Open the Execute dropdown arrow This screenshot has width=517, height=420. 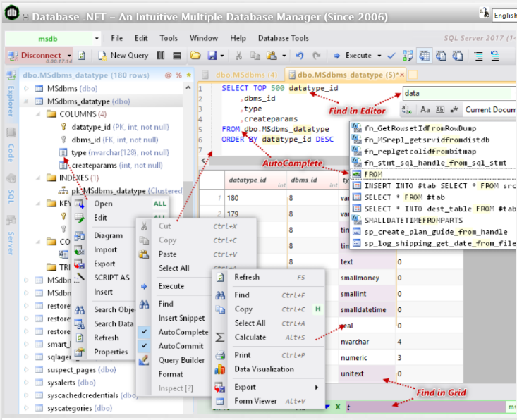point(379,56)
